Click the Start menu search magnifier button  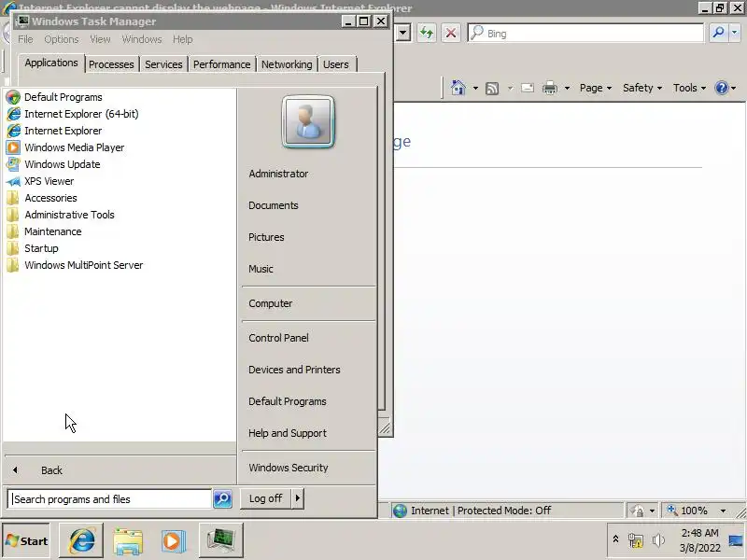pos(222,499)
